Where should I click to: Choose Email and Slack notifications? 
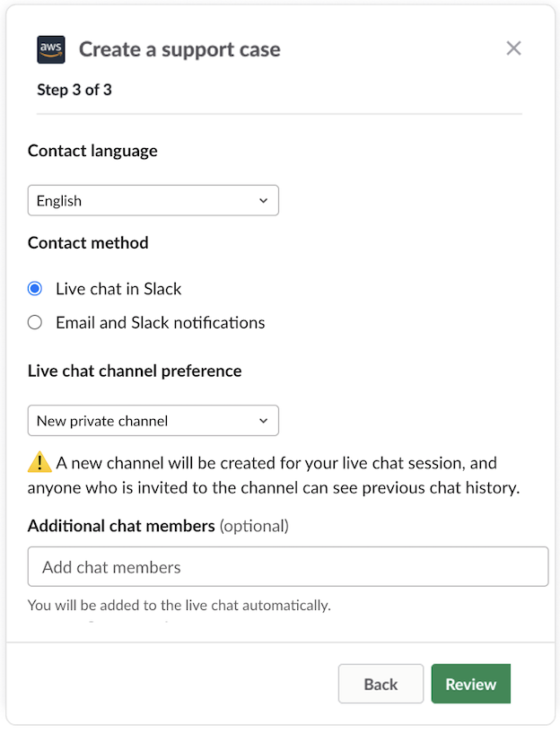pos(34,321)
